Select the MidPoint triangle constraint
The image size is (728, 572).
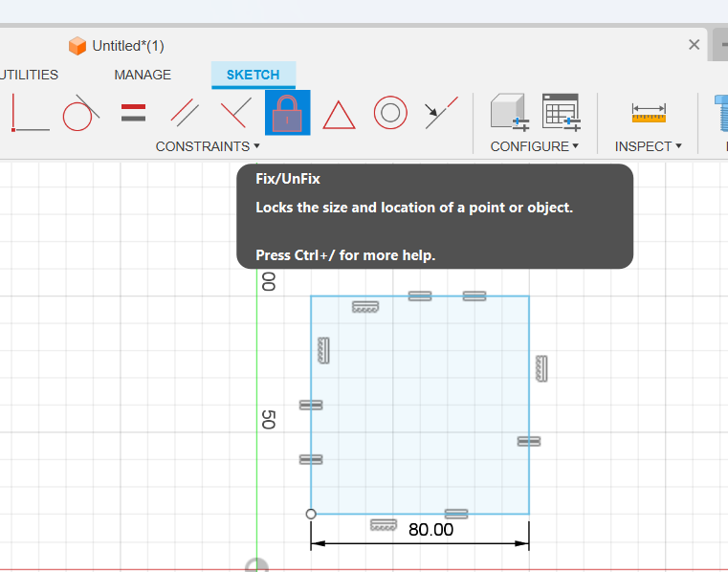coord(339,115)
